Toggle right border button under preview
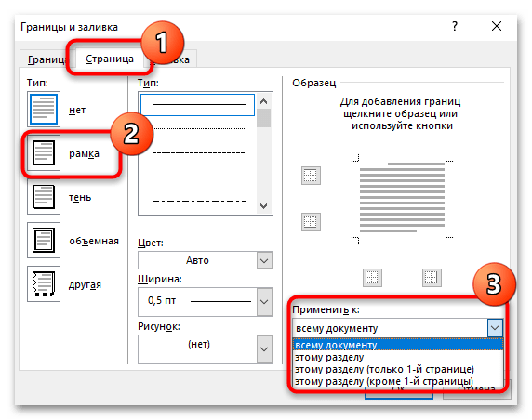This screenshot has width=532, height=420. point(432,278)
